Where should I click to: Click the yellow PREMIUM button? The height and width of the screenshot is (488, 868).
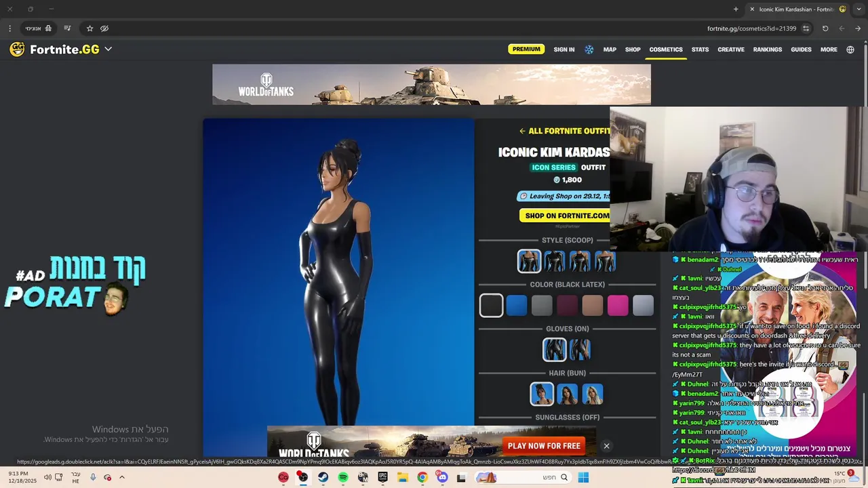tap(526, 49)
